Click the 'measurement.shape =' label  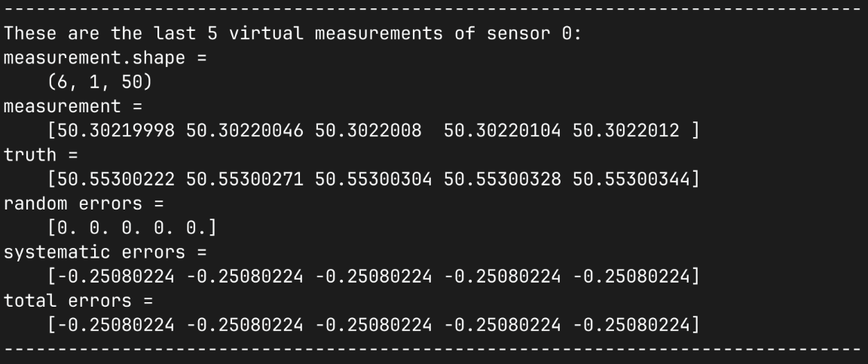[x=105, y=59]
